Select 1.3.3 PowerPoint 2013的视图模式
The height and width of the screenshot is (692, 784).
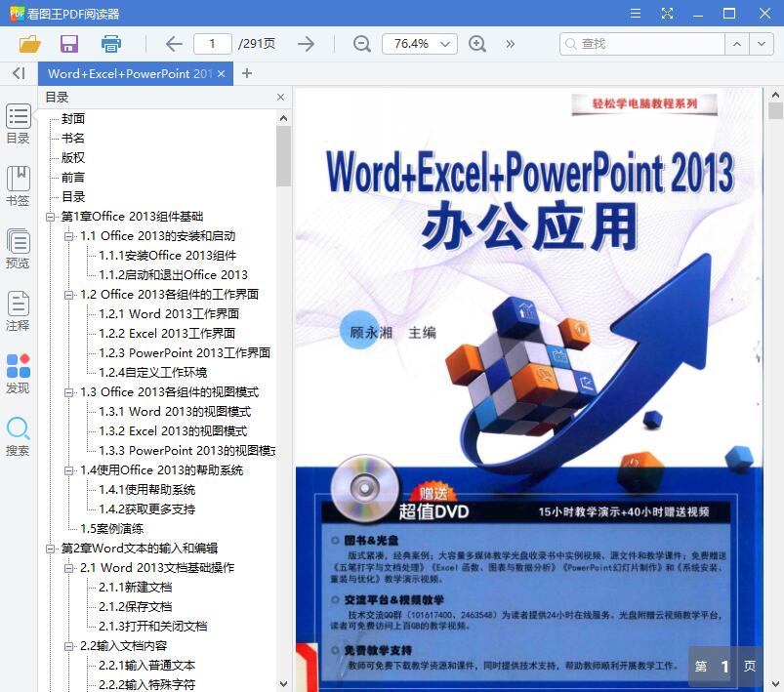(187, 450)
